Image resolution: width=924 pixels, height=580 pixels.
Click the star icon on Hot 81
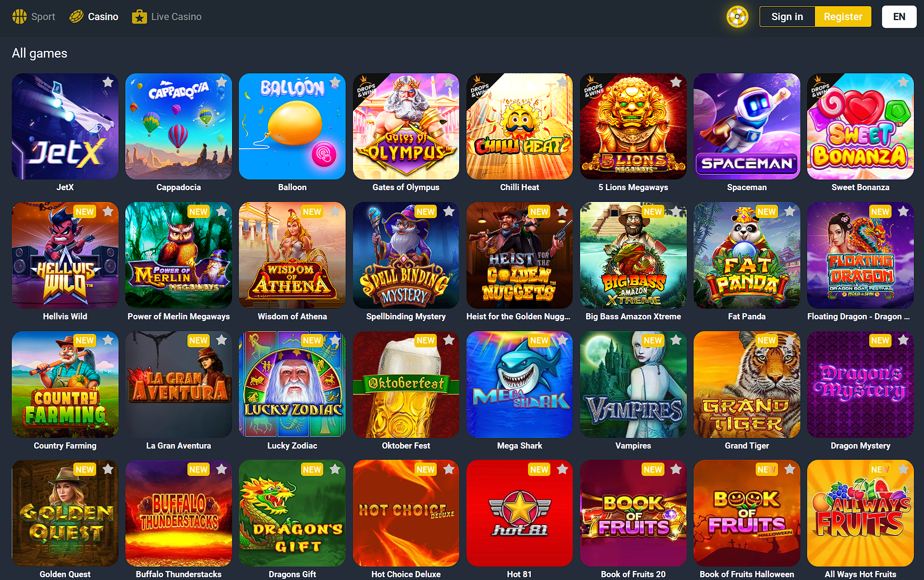pyautogui.click(x=563, y=469)
